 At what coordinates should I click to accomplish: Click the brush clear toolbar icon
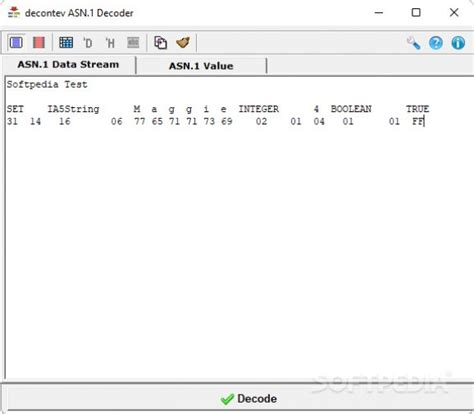[183, 42]
